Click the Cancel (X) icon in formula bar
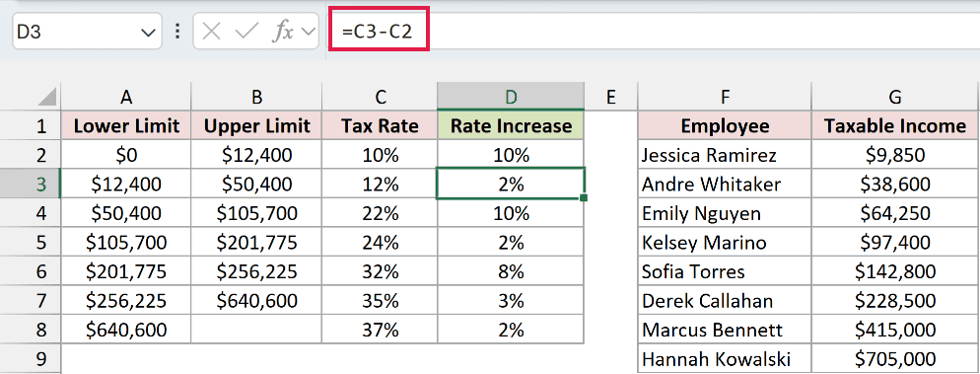 [211, 32]
